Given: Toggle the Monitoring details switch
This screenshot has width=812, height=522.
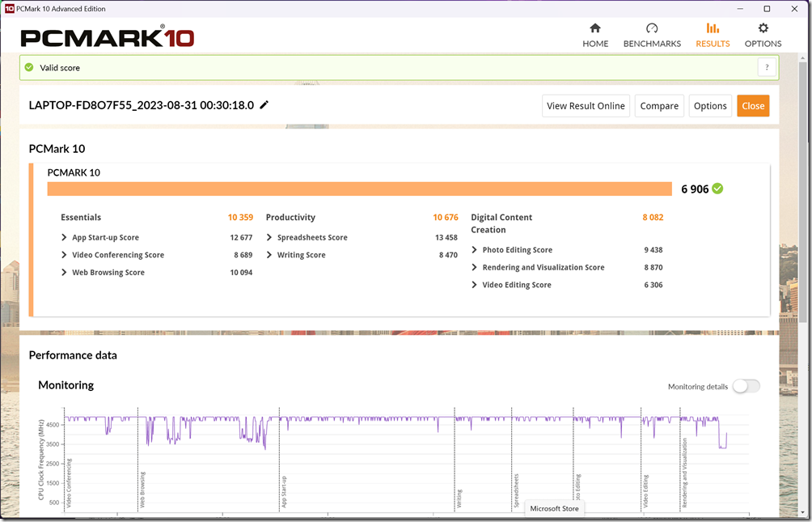Looking at the screenshot, I should 746,387.
